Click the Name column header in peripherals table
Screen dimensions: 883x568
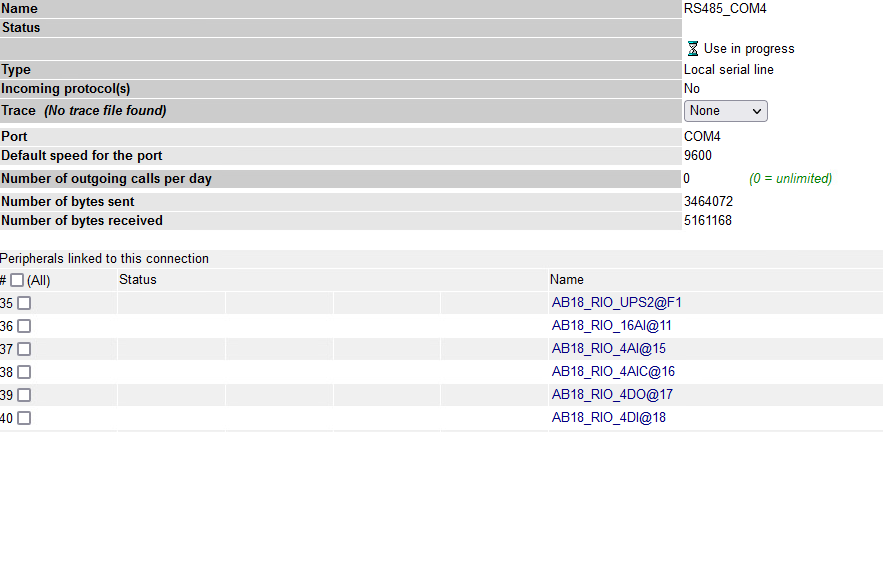567,279
